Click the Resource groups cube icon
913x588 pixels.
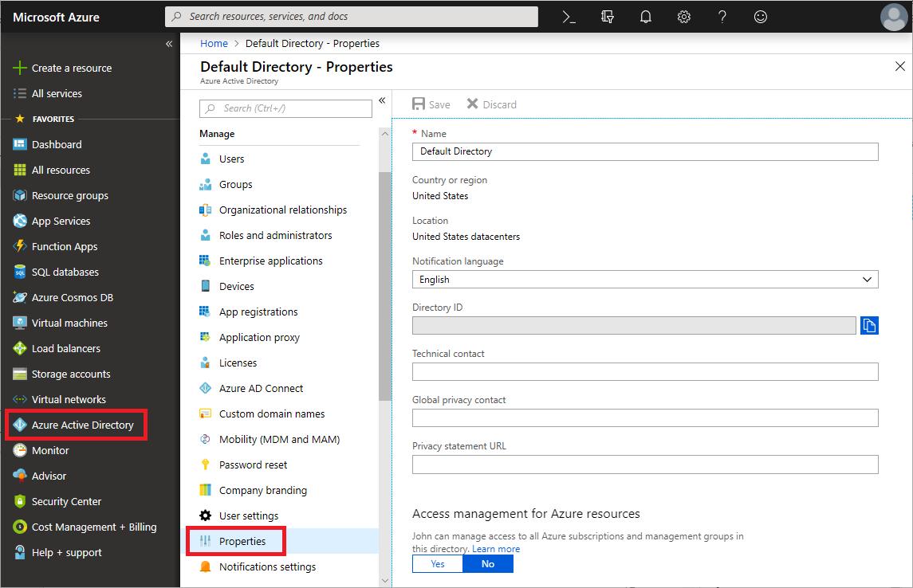pyautogui.click(x=20, y=195)
